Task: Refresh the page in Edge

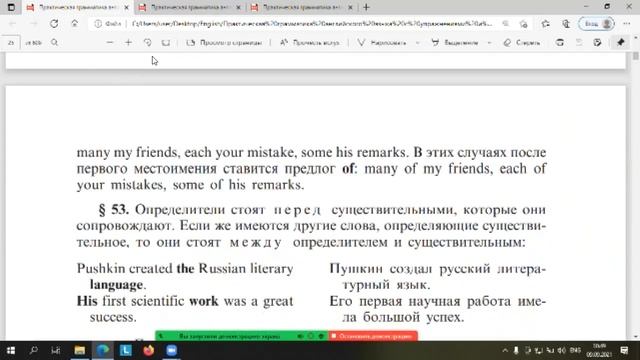Action: click(54, 24)
